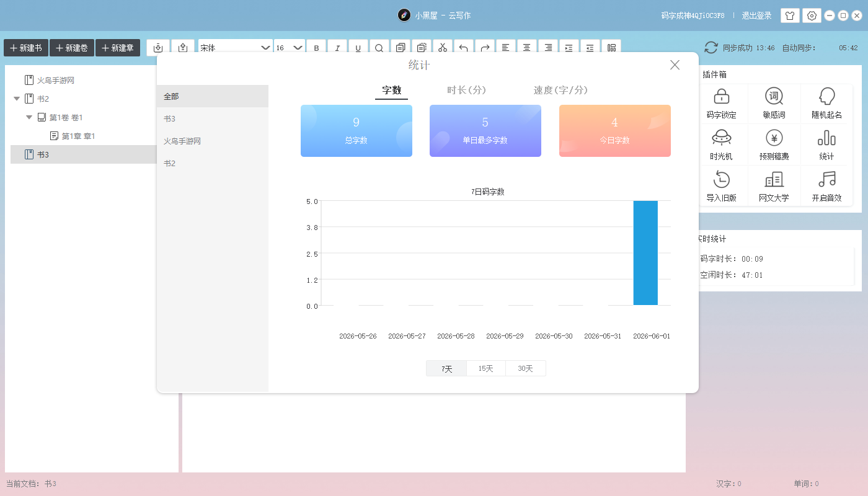This screenshot has width=868, height=496.
Task: Click the skin theme shirt icon
Action: (x=789, y=15)
